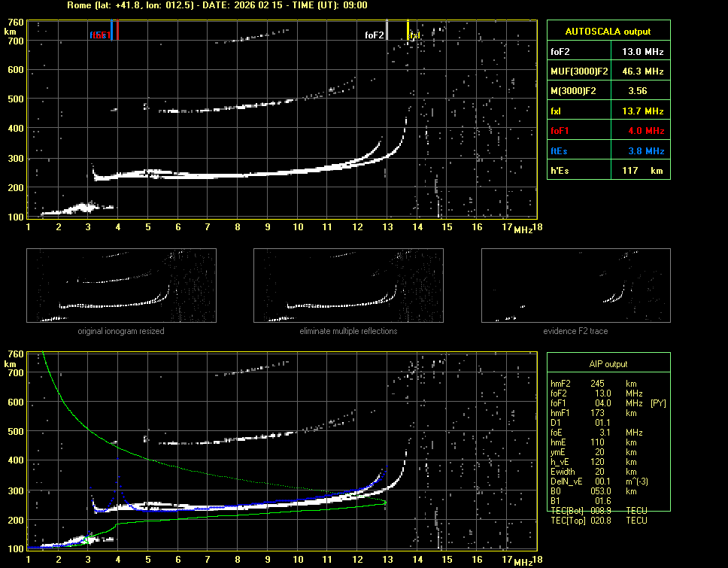
Task: Select the AUTOSCALA output header
Action: 608,32
